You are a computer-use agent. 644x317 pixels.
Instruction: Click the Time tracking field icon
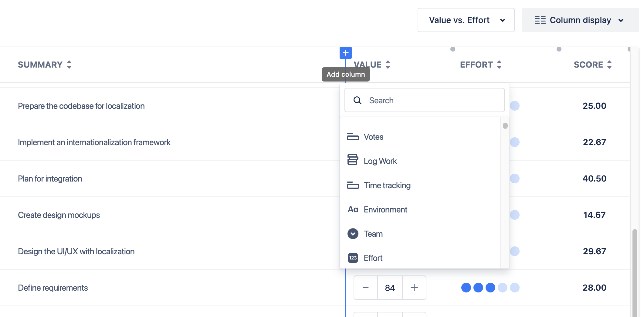point(353,185)
